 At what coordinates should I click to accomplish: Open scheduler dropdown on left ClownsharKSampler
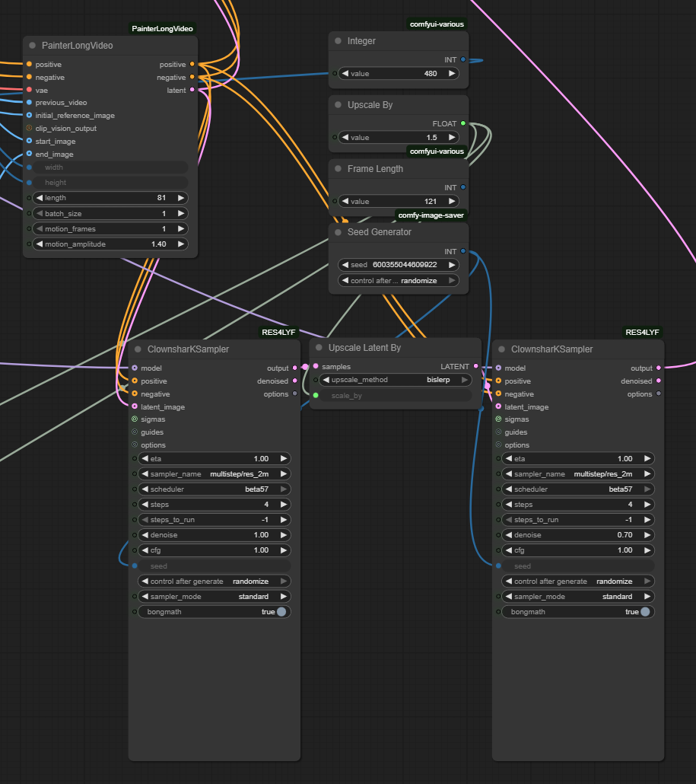tap(215, 489)
